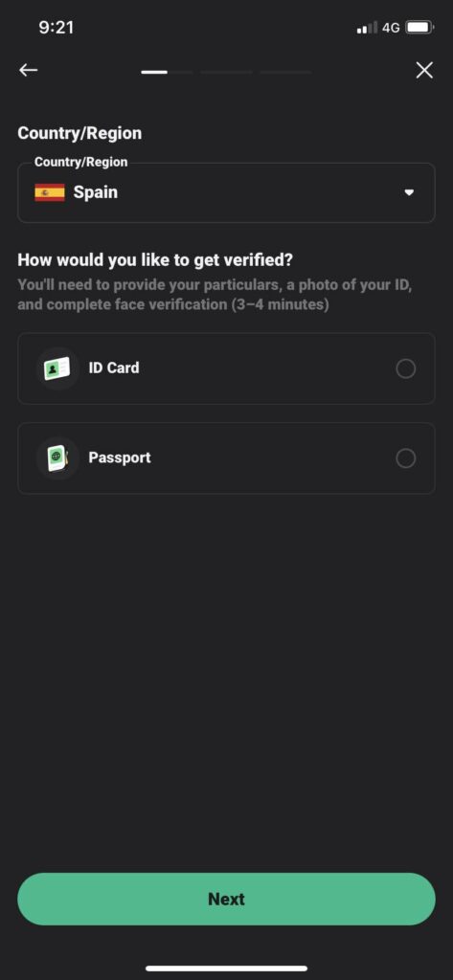Tap the cellular signal bars icon
Viewport: 453px width, 980px height.
pos(367,28)
